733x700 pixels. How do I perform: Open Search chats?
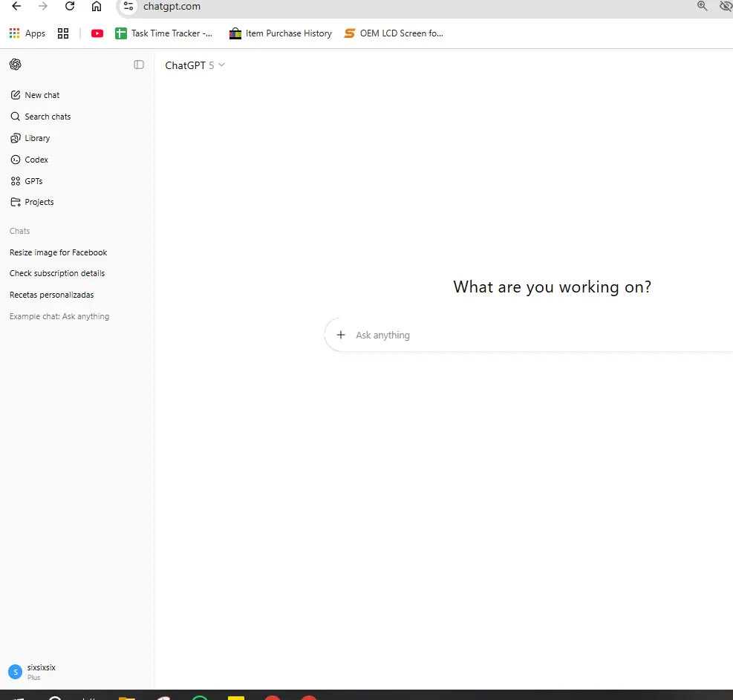[41, 117]
